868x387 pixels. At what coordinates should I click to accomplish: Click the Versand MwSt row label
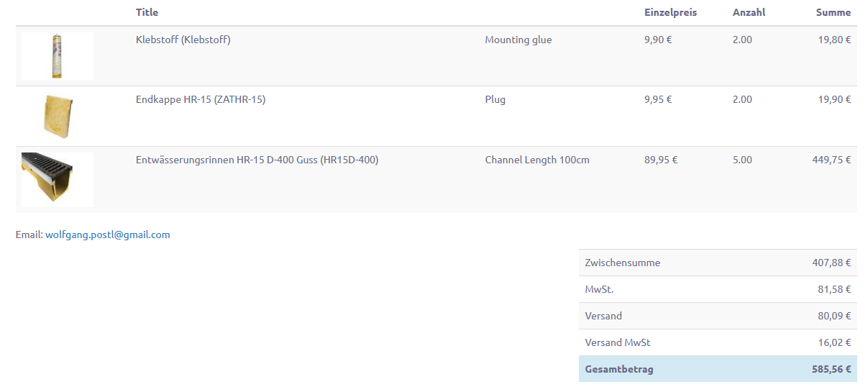[618, 342]
